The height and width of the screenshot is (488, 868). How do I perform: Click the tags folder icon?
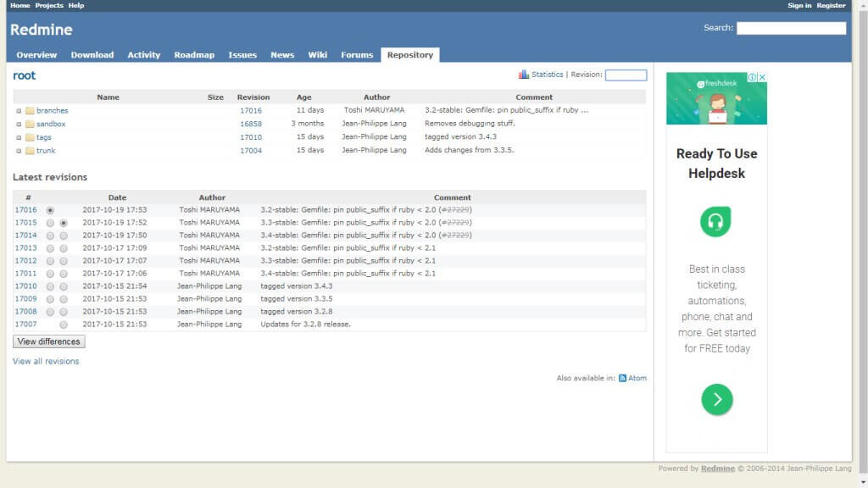tap(30, 137)
